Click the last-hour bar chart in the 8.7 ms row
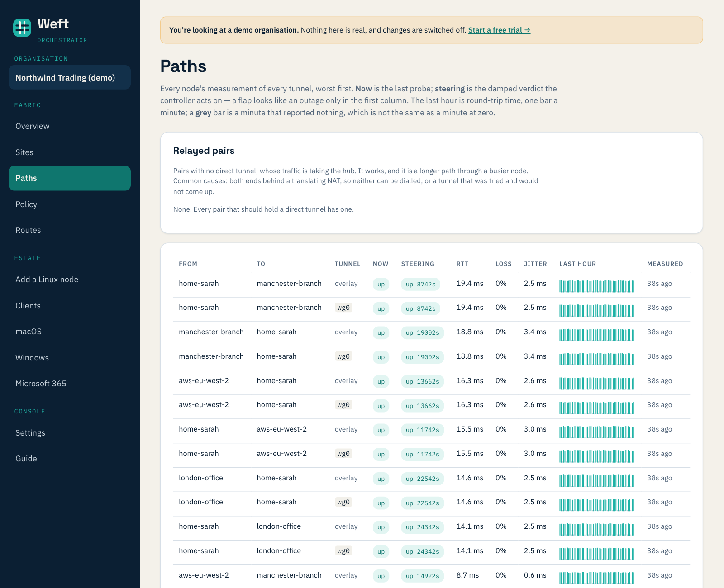The width and height of the screenshot is (724, 588). tap(596, 578)
